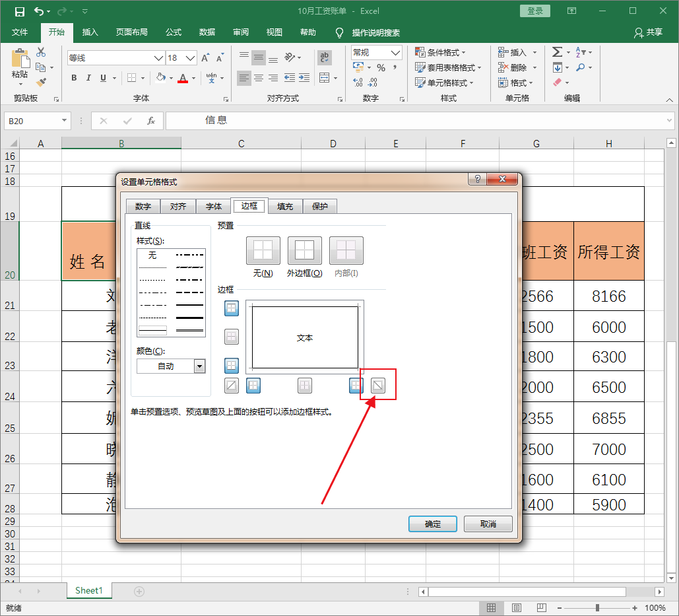Apply the 外边框 outline border preset
The height and width of the screenshot is (616, 679).
(x=304, y=251)
